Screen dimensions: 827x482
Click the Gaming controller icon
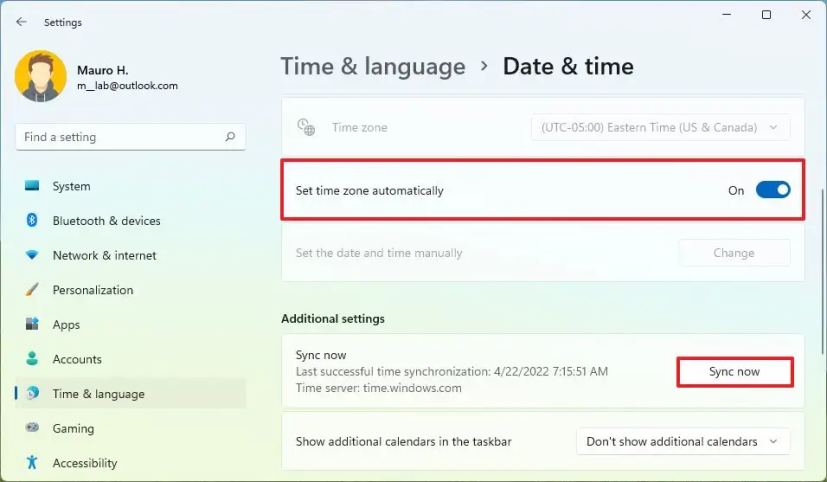pyautogui.click(x=32, y=427)
